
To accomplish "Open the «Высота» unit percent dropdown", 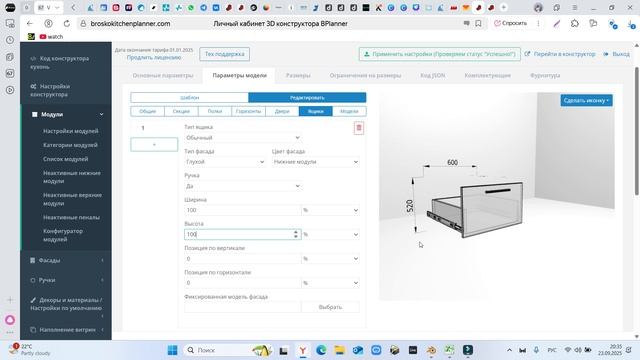I will [330, 234].
